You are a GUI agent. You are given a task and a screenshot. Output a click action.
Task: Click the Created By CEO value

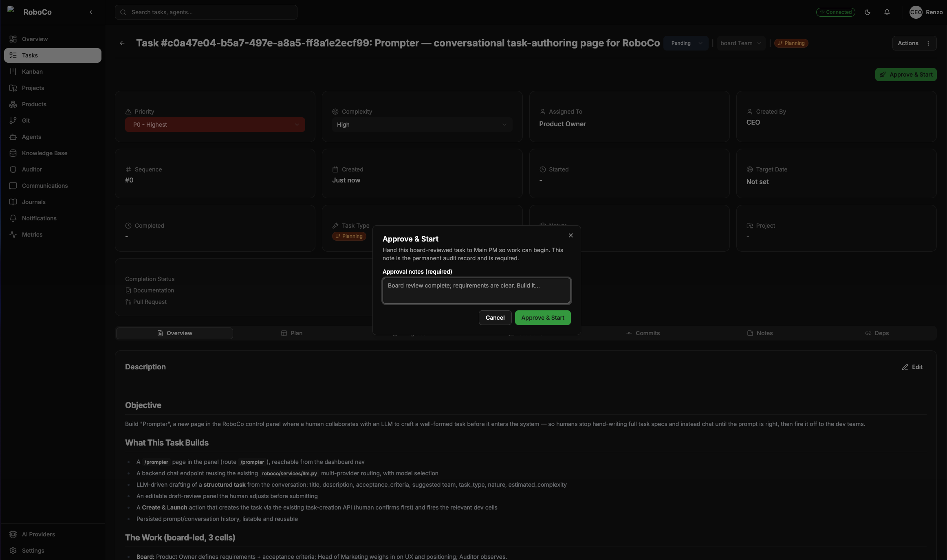coord(753,122)
